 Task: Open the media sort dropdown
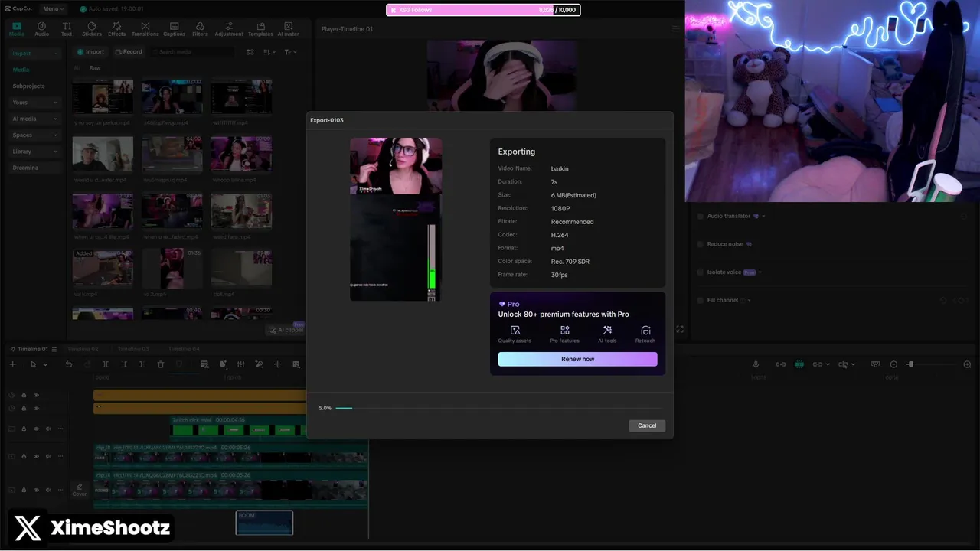pos(269,52)
